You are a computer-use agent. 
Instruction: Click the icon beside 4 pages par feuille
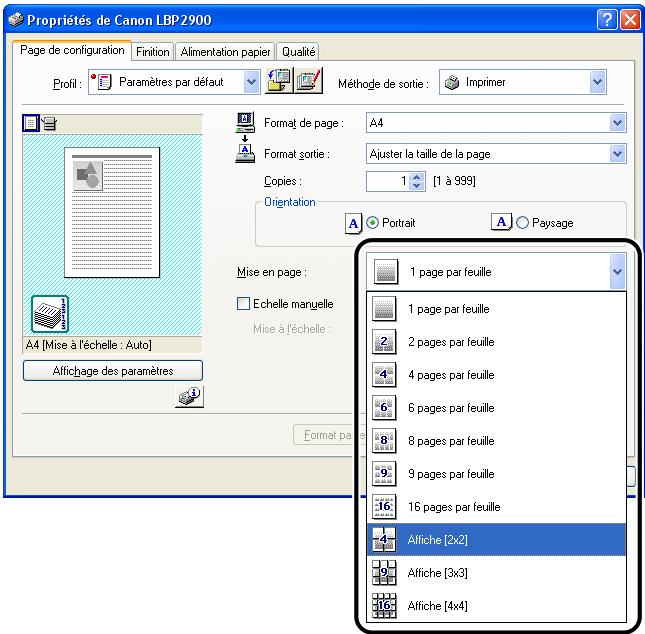coord(384,375)
